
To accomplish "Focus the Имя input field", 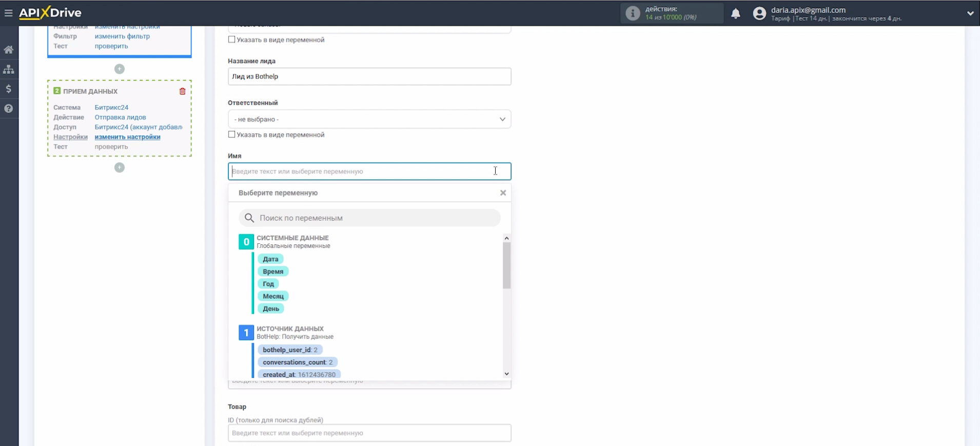I will (x=369, y=171).
